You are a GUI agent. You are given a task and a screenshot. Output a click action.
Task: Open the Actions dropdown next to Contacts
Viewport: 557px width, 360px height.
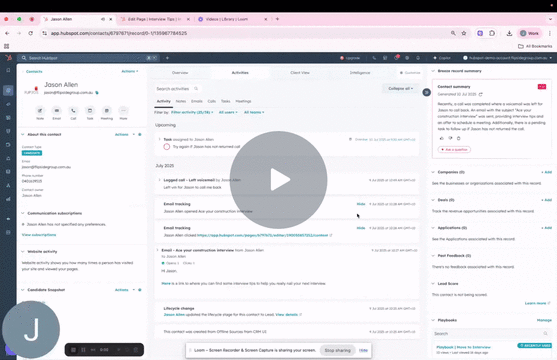pos(130,71)
